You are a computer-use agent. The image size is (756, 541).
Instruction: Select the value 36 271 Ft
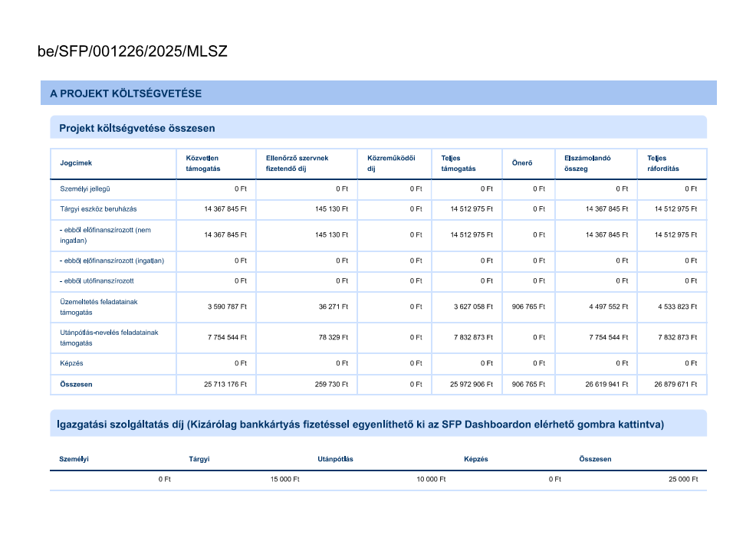pos(334,307)
